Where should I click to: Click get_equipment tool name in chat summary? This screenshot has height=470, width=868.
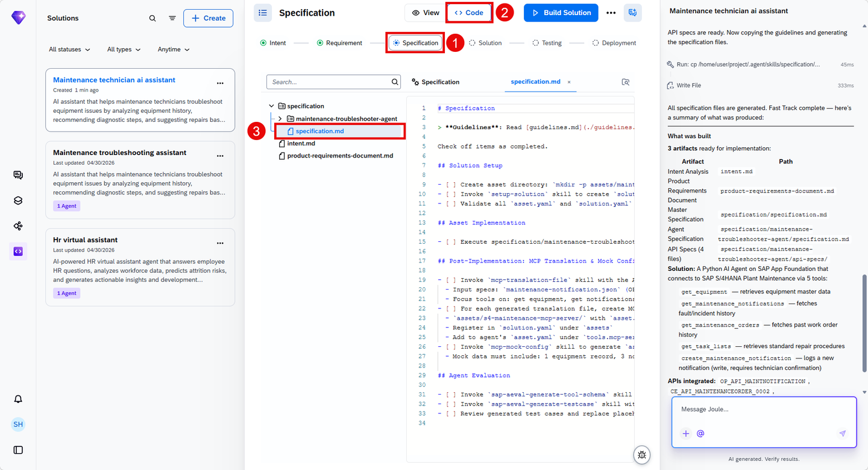tap(704, 292)
